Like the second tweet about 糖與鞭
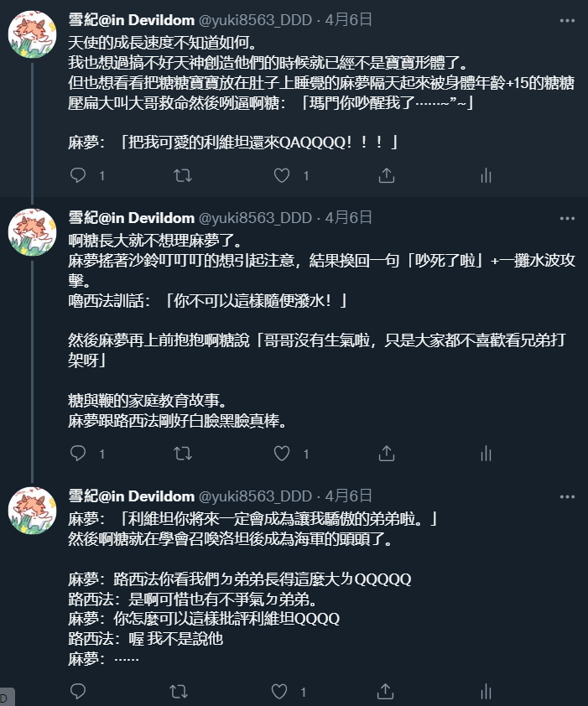The image size is (588, 706). pyautogui.click(x=282, y=453)
